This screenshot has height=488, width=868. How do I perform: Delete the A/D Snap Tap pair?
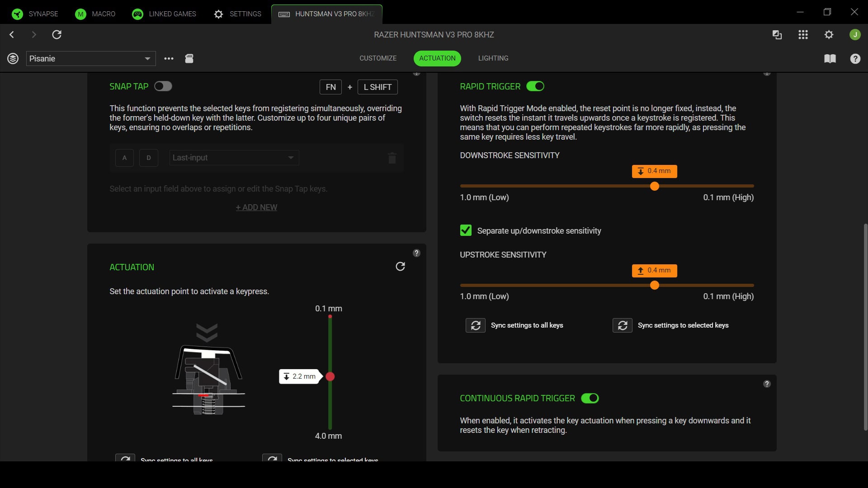point(392,158)
